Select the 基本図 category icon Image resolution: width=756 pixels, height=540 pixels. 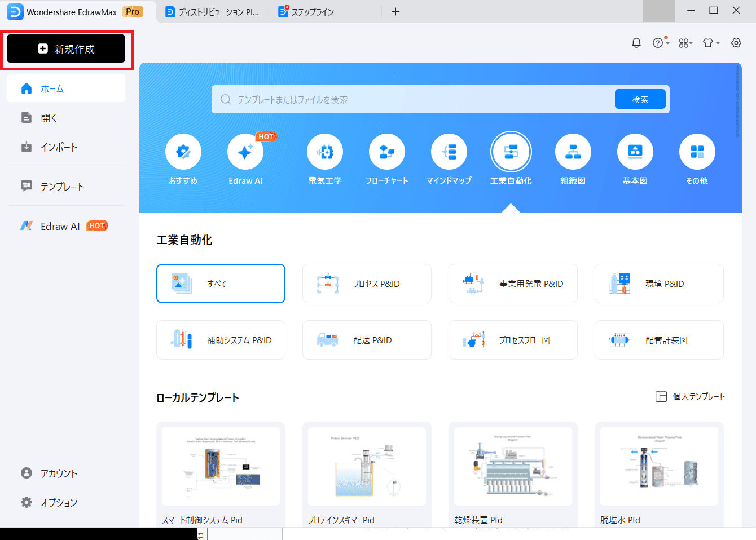635,152
